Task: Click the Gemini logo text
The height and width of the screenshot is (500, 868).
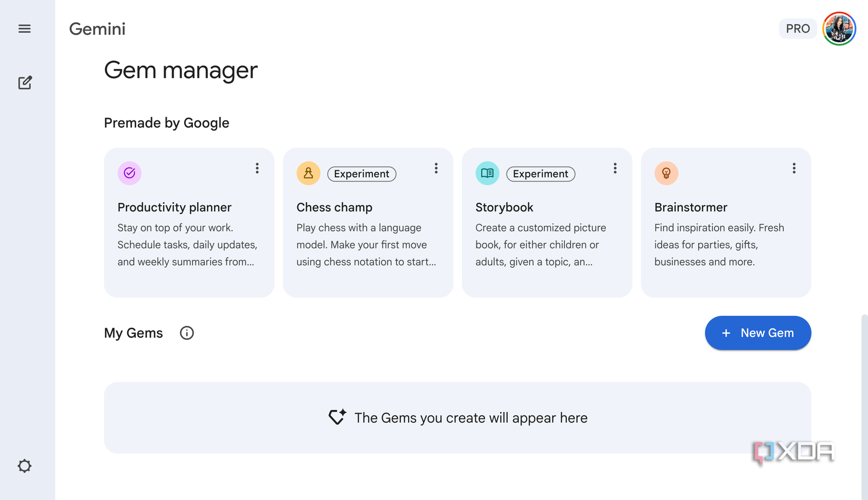Action: pyautogui.click(x=97, y=29)
